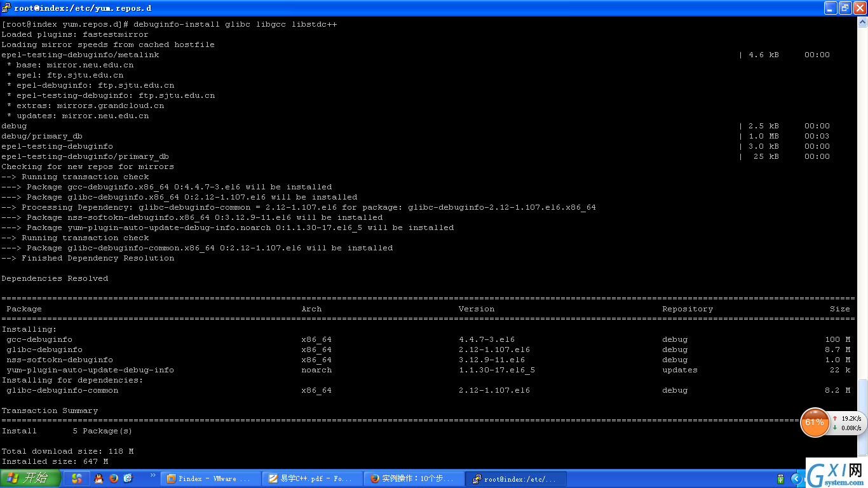
Task: Click the debuginfo-install command line
Action: click(169, 24)
